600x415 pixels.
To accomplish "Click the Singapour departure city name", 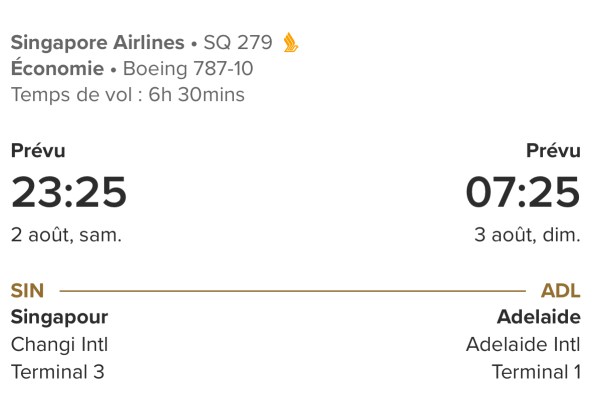I will (x=59, y=318).
